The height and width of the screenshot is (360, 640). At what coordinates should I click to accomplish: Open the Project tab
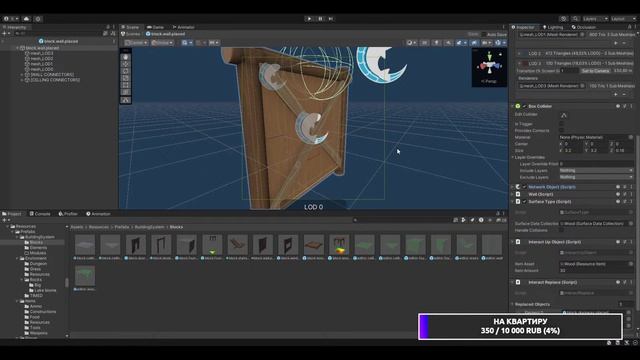click(12, 214)
